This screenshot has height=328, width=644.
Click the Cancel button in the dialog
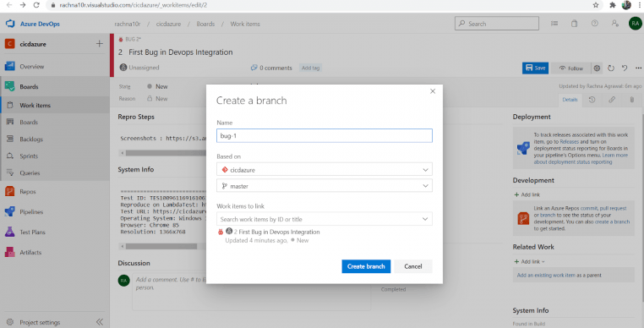pos(412,266)
